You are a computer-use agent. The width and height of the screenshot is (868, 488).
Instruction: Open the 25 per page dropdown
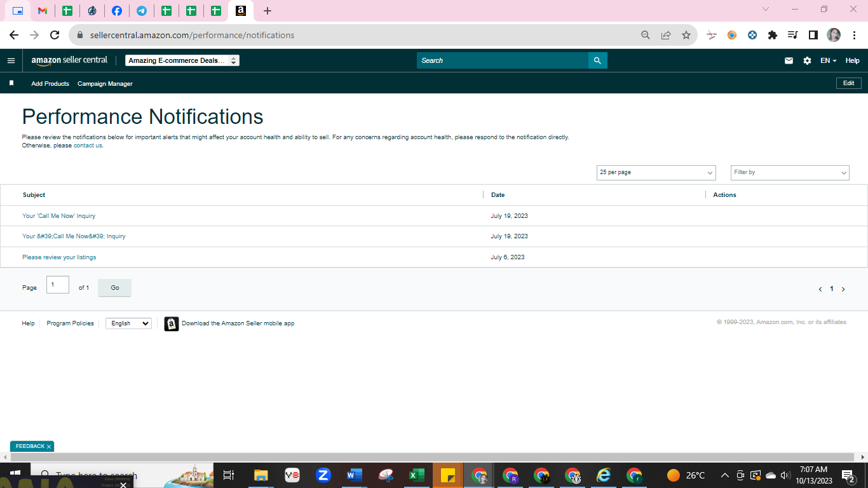(656, 172)
